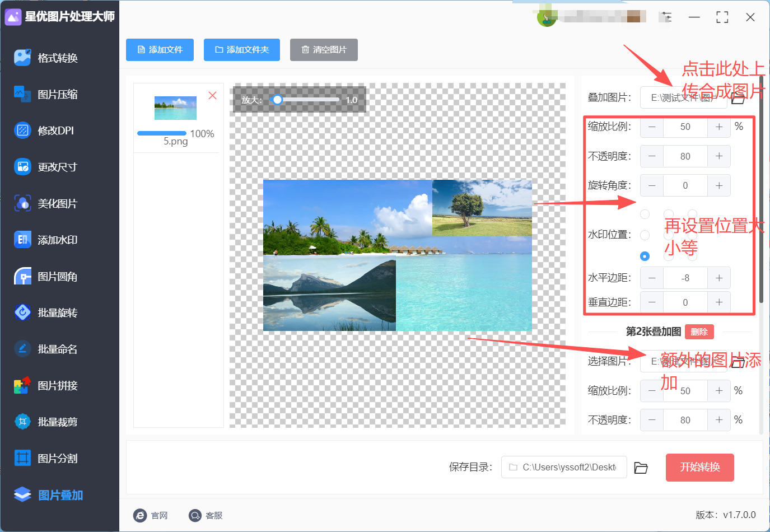Increase the first 缩放比例 value
The width and height of the screenshot is (770, 532).
[719, 127]
